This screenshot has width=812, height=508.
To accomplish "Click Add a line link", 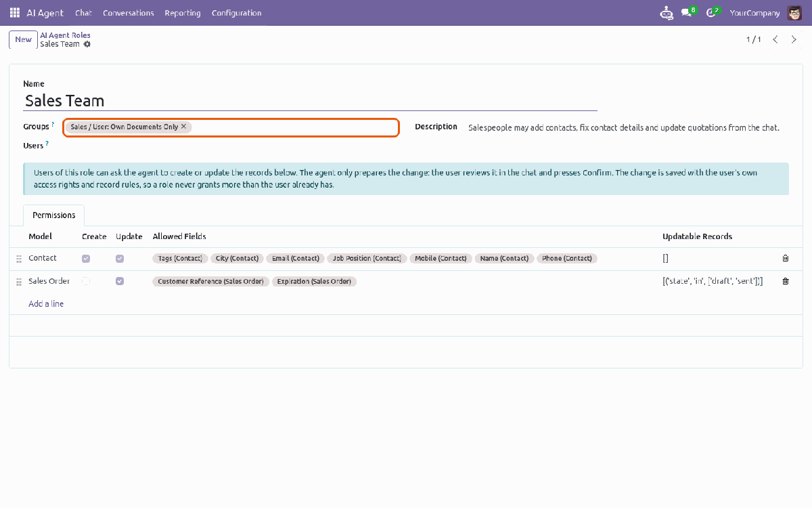I will (x=46, y=304).
